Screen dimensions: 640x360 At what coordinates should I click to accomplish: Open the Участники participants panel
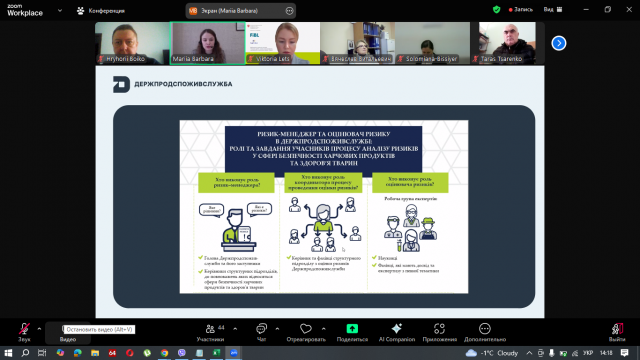(x=210, y=332)
